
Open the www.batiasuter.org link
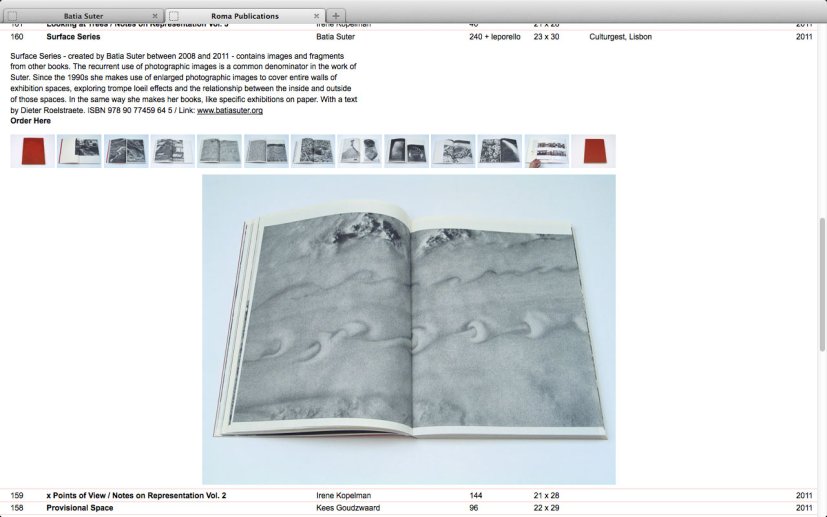[x=230, y=110]
